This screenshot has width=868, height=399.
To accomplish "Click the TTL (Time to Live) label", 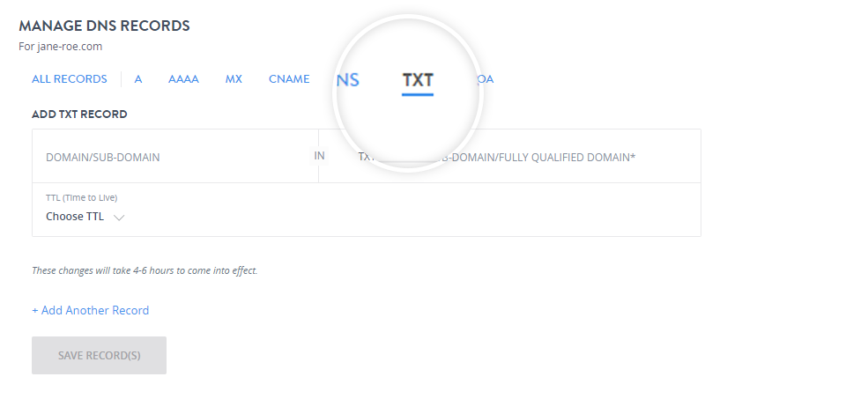I will coord(81,197).
